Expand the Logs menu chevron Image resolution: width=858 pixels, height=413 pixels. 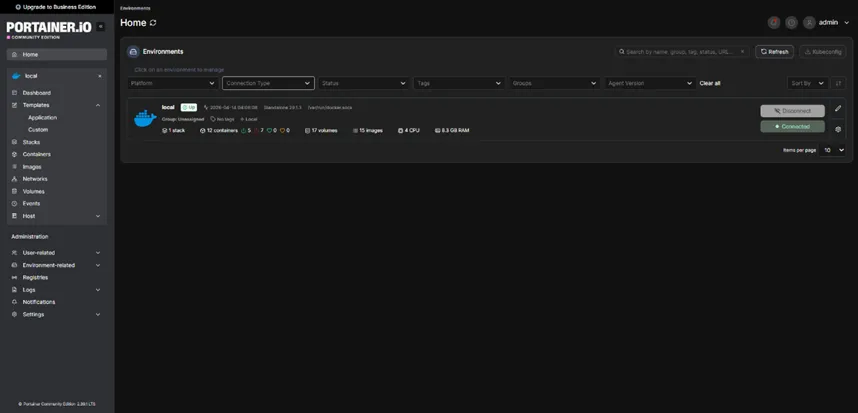pos(98,290)
